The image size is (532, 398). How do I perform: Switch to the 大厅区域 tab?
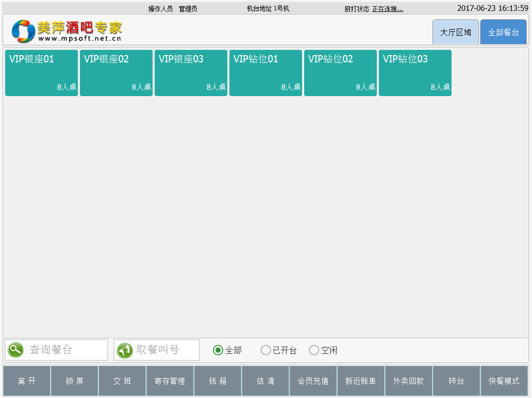[x=456, y=32]
